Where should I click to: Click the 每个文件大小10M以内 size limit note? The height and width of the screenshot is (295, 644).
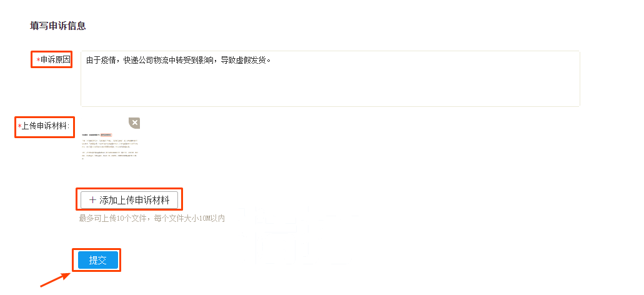tap(189, 218)
